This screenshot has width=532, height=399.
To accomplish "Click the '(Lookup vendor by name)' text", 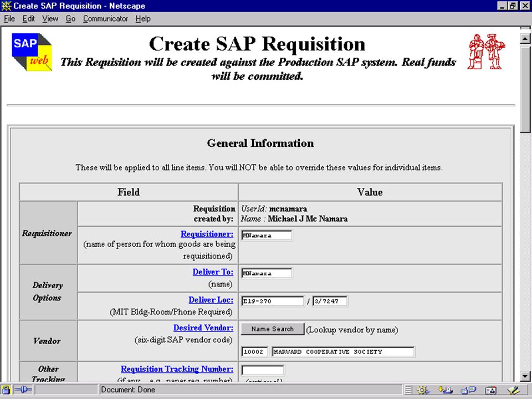I will pyautogui.click(x=352, y=330).
